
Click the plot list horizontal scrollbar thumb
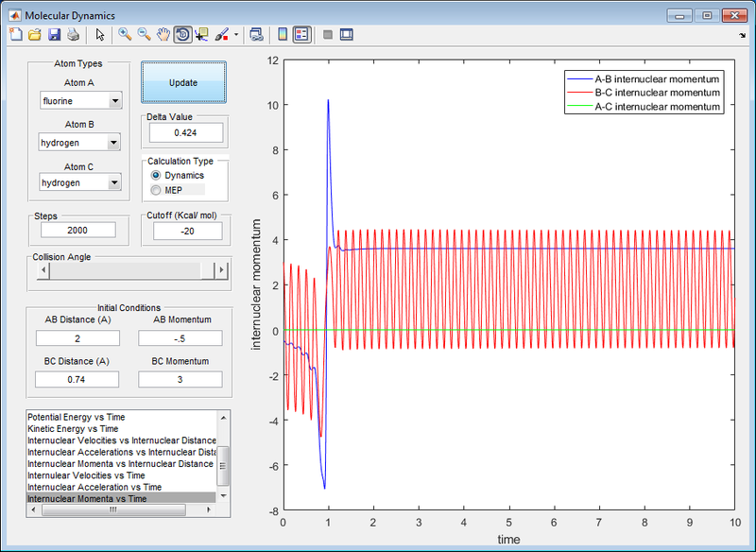pos(113,510)
